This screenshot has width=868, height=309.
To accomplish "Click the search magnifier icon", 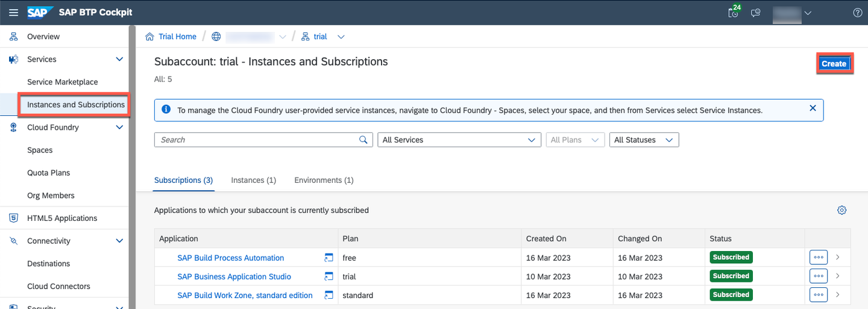I will click(363, 140).
